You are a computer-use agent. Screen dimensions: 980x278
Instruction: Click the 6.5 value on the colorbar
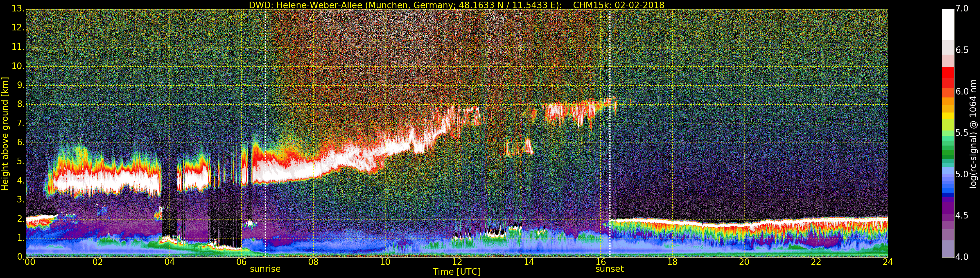point(962,50)
